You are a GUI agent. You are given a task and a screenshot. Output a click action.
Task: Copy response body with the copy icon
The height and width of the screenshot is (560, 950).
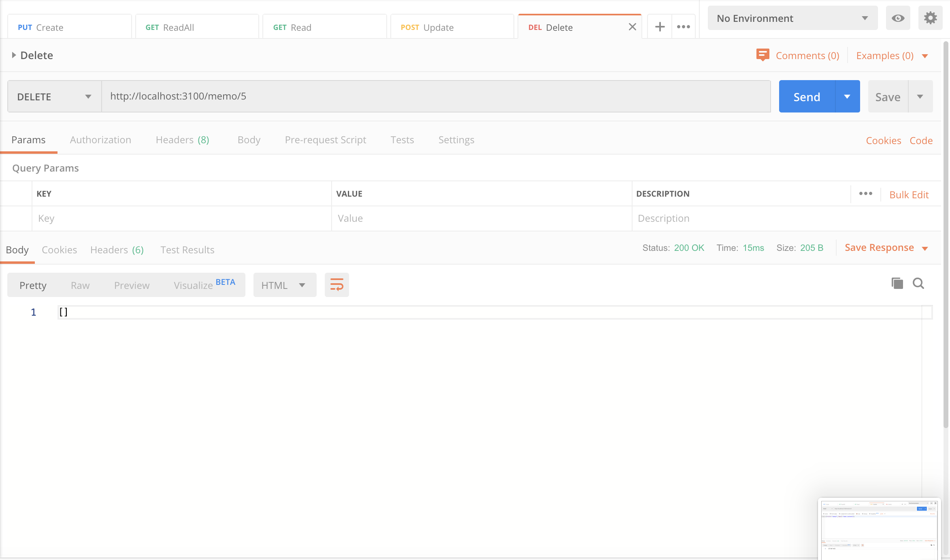[x=897, y=283]
